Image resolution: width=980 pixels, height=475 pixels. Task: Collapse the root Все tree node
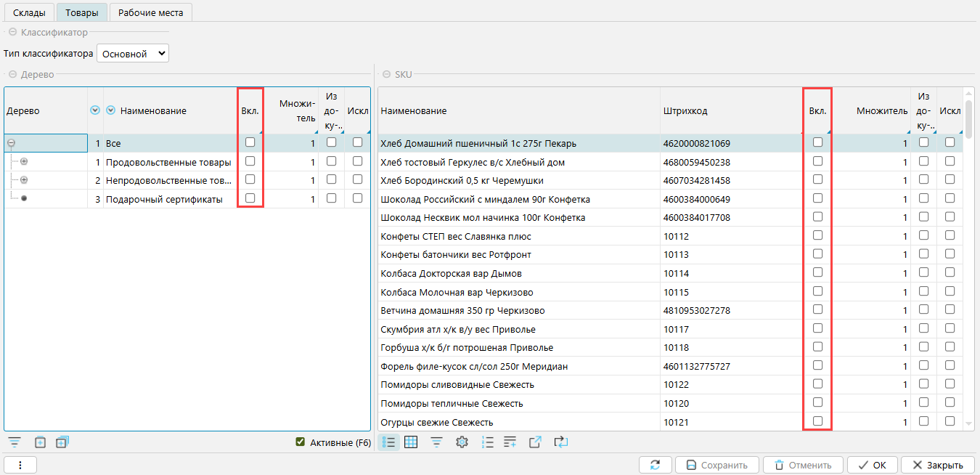click(11, 144)
